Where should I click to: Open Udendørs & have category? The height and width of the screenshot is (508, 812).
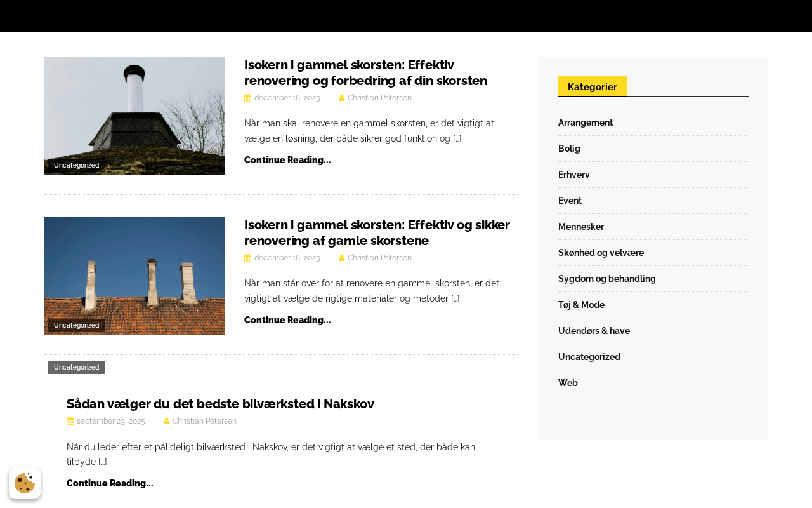594,331
